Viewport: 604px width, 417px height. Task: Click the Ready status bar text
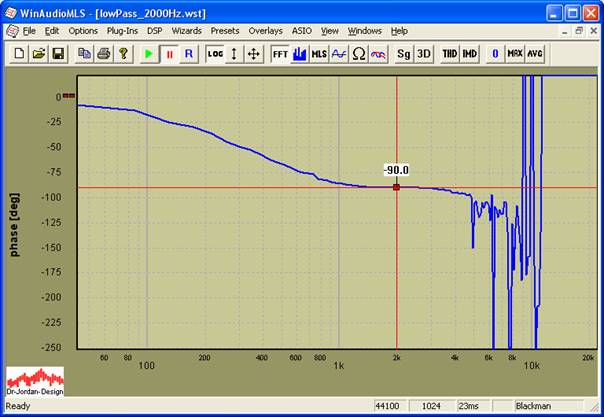pyautogui.click(x=18, y=406)
